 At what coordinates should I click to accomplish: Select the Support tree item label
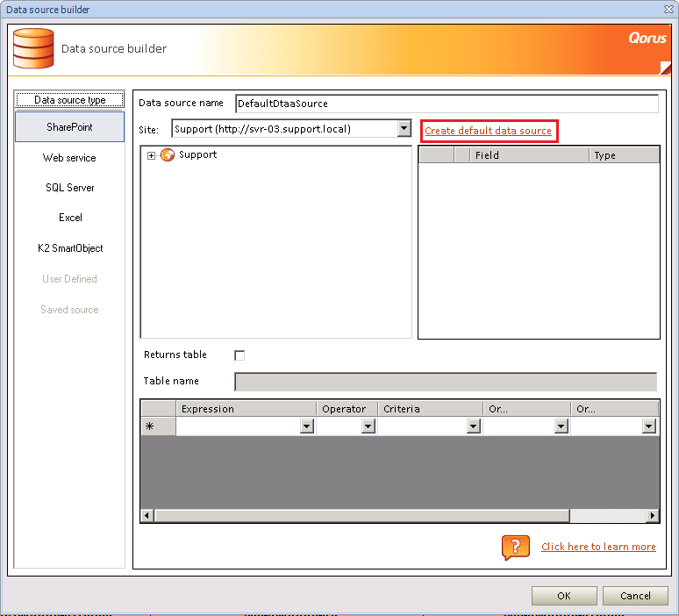198,154
